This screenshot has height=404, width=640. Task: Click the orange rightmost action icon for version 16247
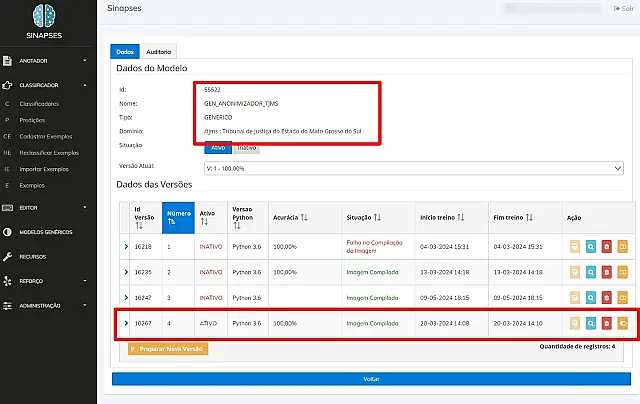click(622, 298)
